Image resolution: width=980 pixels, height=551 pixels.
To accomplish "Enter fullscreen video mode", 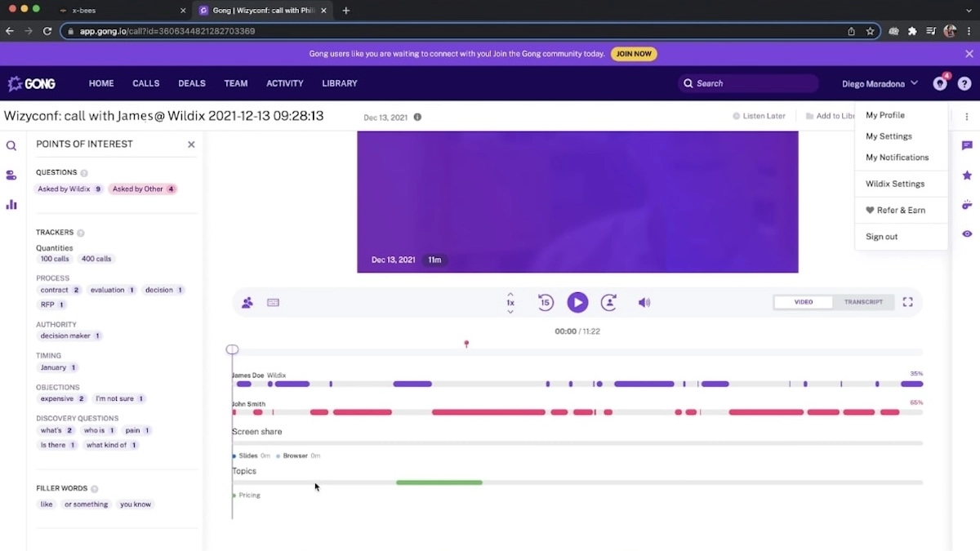I will tap(907, 302).
